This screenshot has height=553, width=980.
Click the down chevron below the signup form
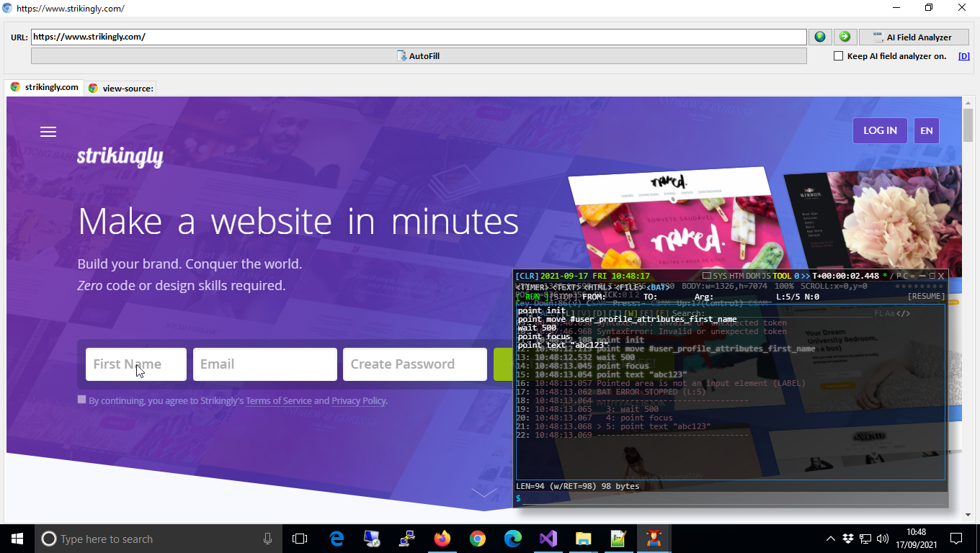pyautogui.click(x=483, y=492)
